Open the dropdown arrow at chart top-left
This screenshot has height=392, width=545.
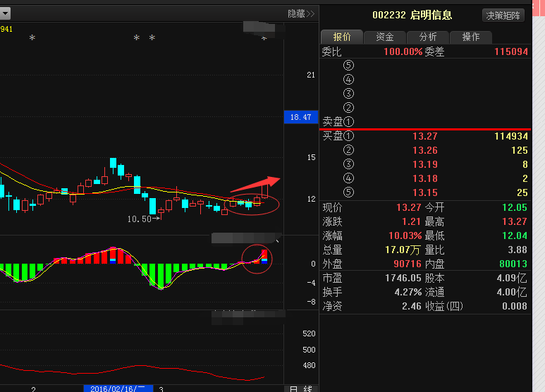[6, 13]
